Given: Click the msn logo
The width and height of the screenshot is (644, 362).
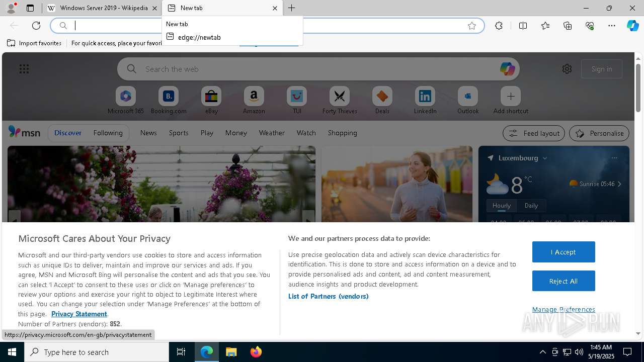Looking at the screenshot, I should pyautogui.click(x=24, y=132).
